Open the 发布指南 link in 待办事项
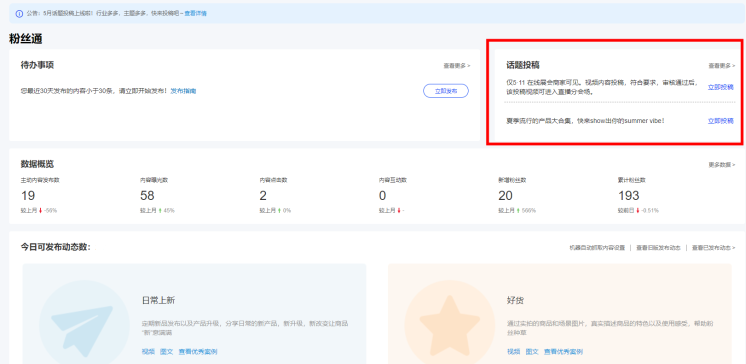This screenshot has width=746, height=364. (x=183, y=91)
